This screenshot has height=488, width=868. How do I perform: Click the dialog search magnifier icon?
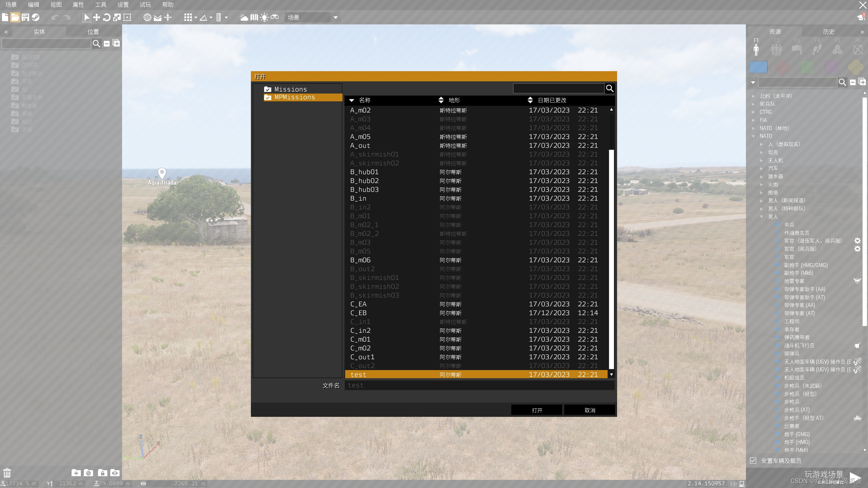click(x=610, y=88)
